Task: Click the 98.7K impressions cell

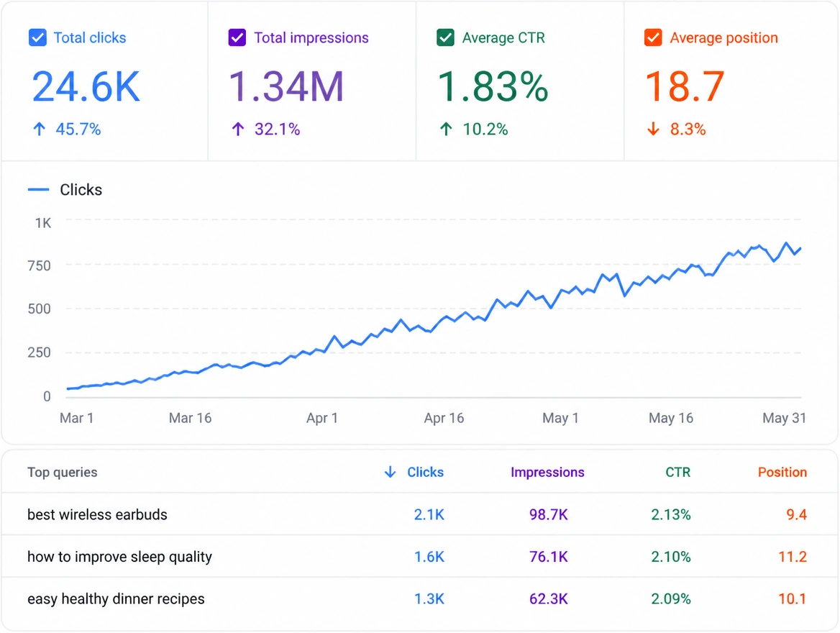Action: point(549,514)
